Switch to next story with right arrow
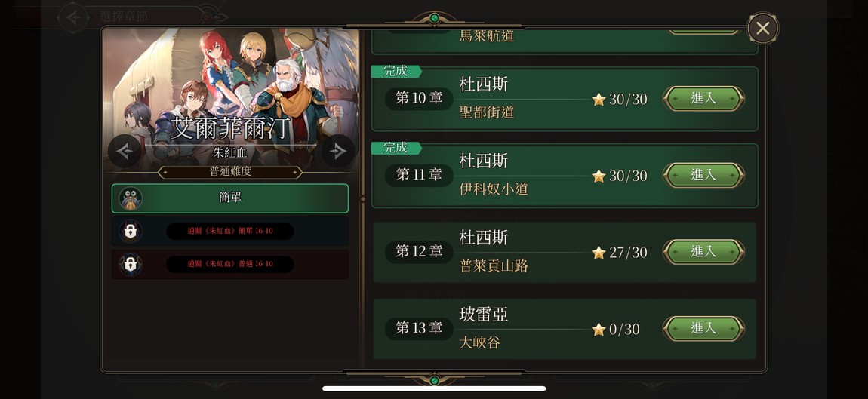The width and height of the screenshot is (868, 399). pyautogui.click(x=337, y=151)
